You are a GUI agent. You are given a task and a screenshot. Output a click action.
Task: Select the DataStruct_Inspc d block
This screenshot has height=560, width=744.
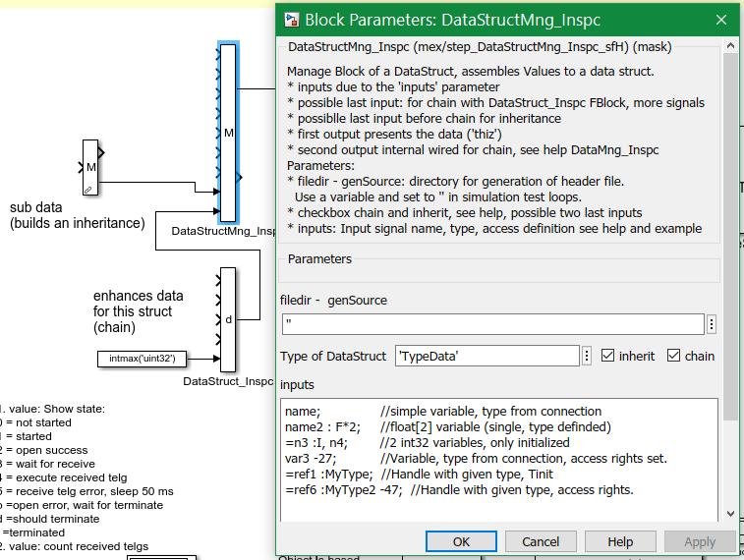228,319
